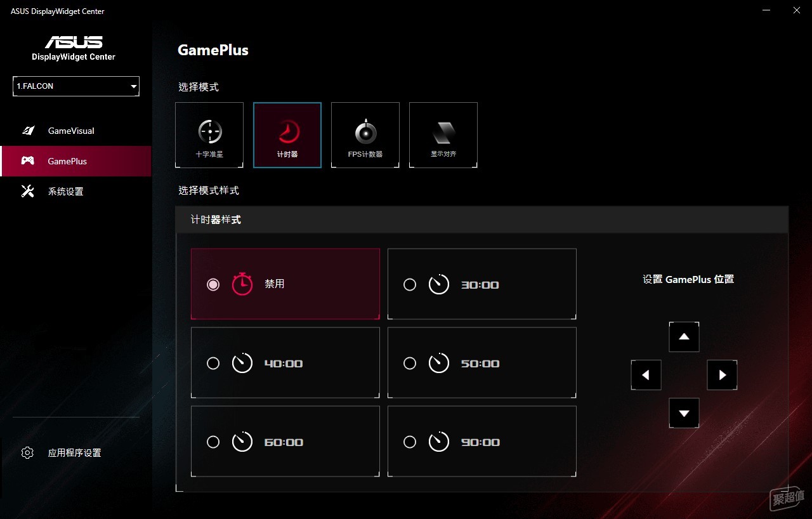
Task: Open the GameVisual menu section
Action: [x=75, y=131]
